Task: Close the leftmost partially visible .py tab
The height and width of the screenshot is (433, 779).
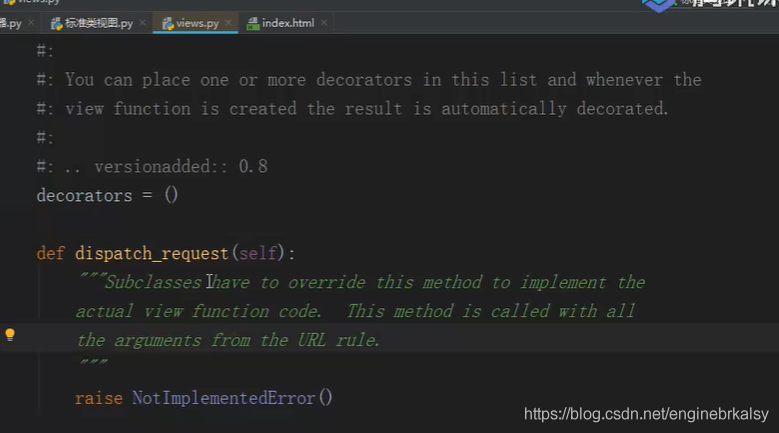Action: [x=31, y=23]
